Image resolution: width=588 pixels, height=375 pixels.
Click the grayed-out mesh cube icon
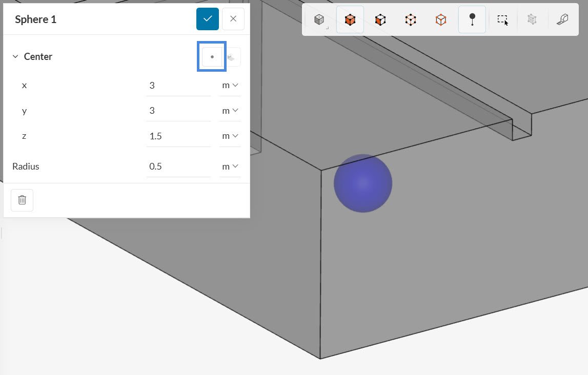(532, 20)
